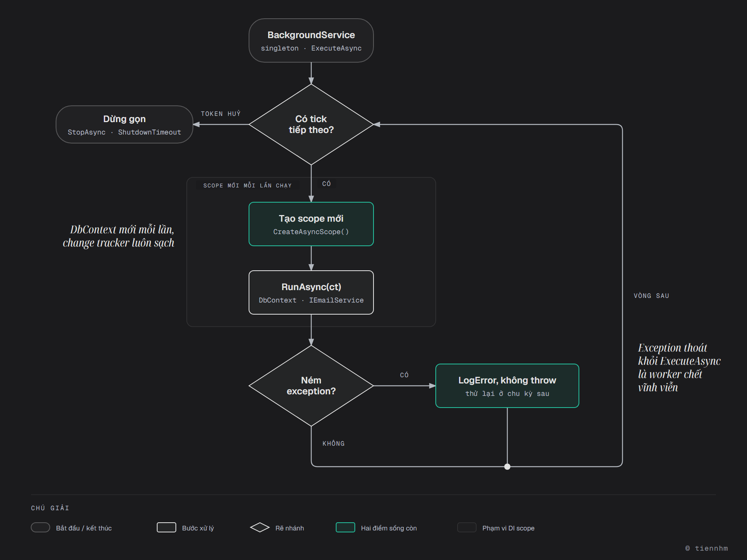Image resolution: width=747 pixels, height=560 pixels.
Task: Click the 'singleton · ExecuteAsync' subtitle
Action: coord(311,48)
